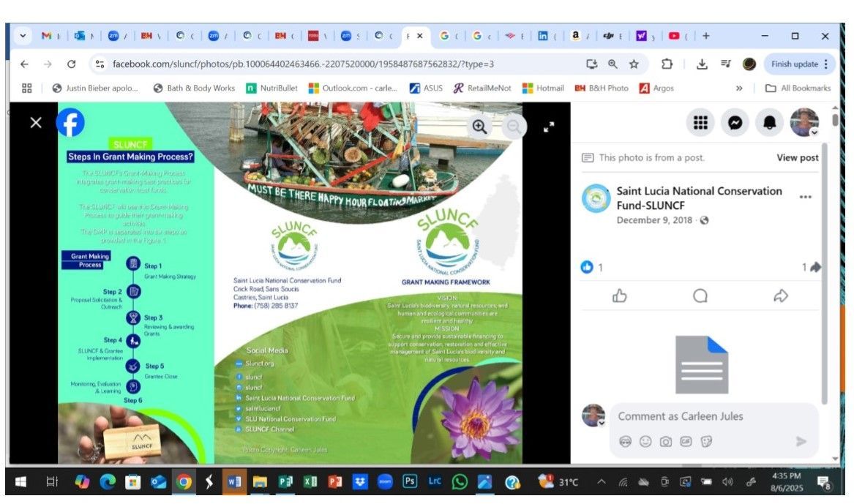Open post options three-dot menu

(x=805, y=197)
